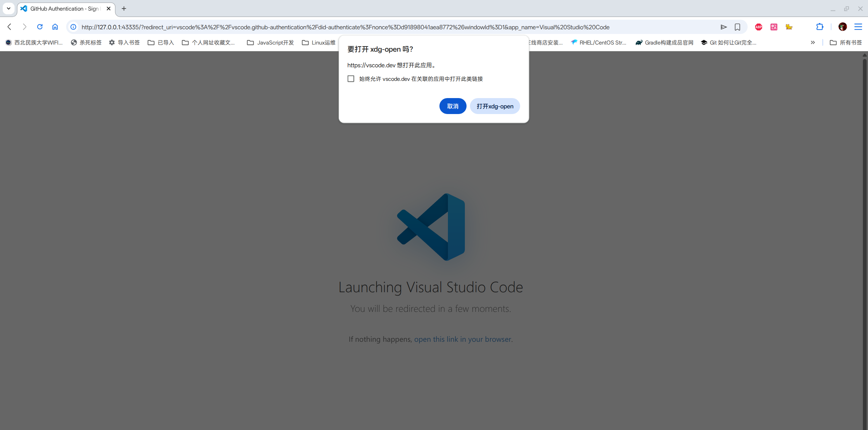Close the GitHub Authentication tab
868x430 pixels.
click(x=108, y=8)
